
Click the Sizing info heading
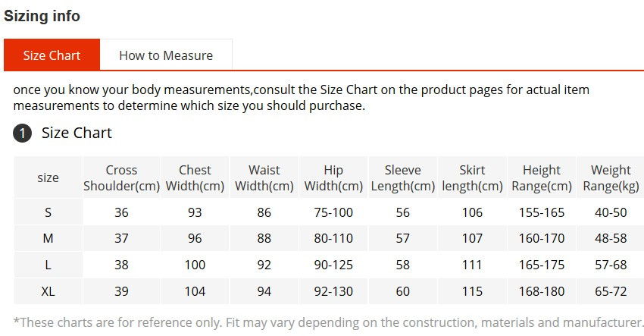42,16
